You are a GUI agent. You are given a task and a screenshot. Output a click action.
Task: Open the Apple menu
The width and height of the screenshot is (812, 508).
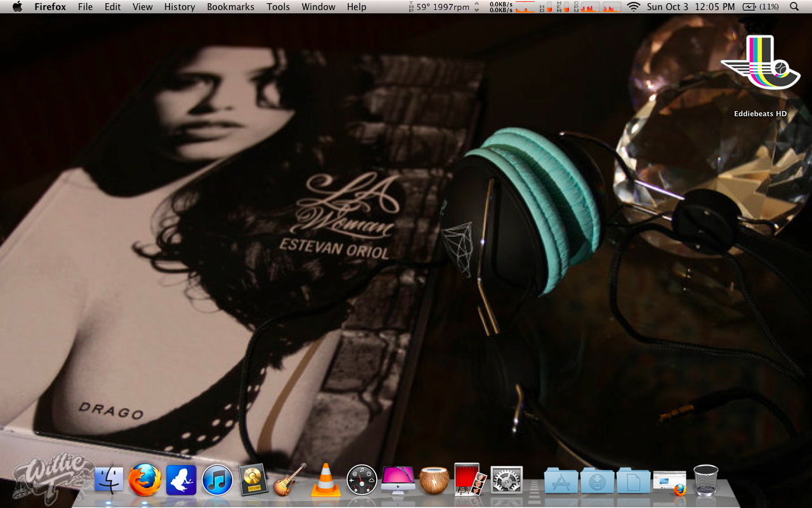tap(17, 6)
